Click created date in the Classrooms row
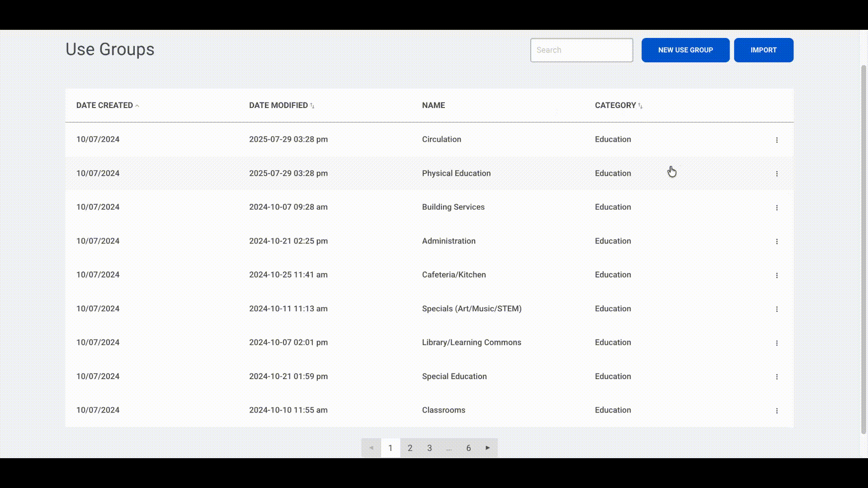 [98, 410]
